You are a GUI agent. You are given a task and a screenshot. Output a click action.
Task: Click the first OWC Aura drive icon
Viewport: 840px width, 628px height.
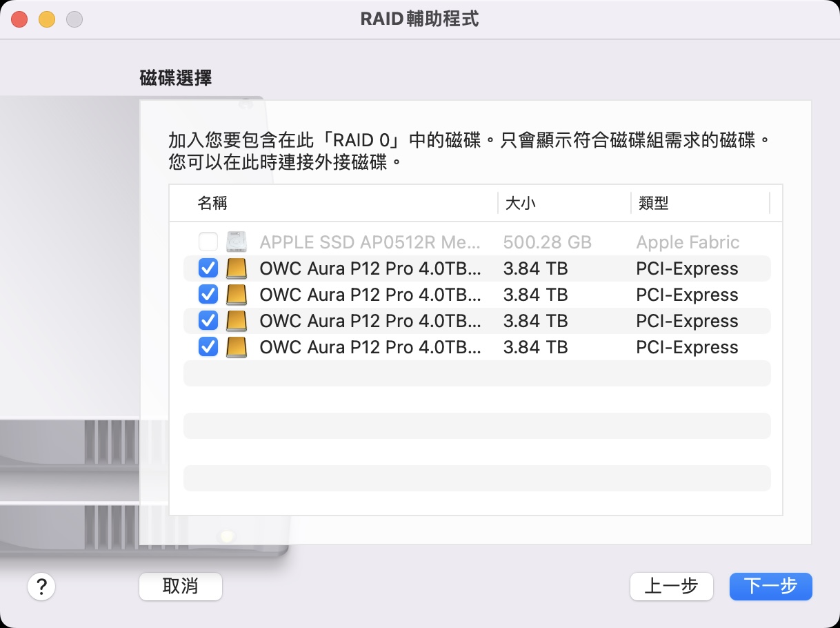click(x=236, y=268)
